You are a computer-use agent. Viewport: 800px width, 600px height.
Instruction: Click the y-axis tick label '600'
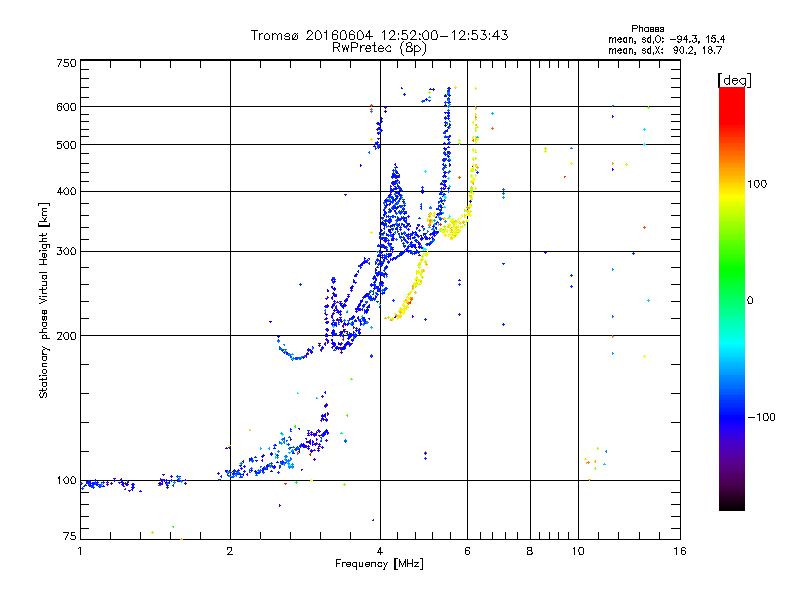66,107
